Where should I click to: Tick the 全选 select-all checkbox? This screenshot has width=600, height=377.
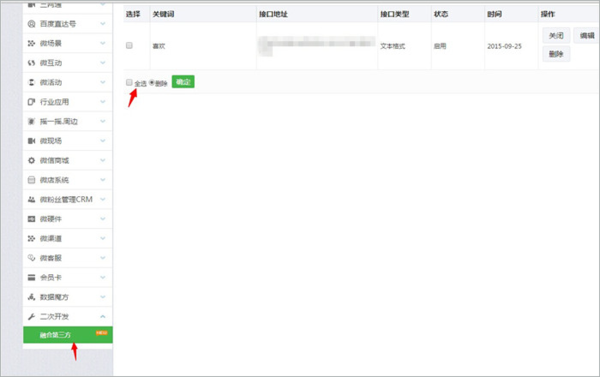129,82
